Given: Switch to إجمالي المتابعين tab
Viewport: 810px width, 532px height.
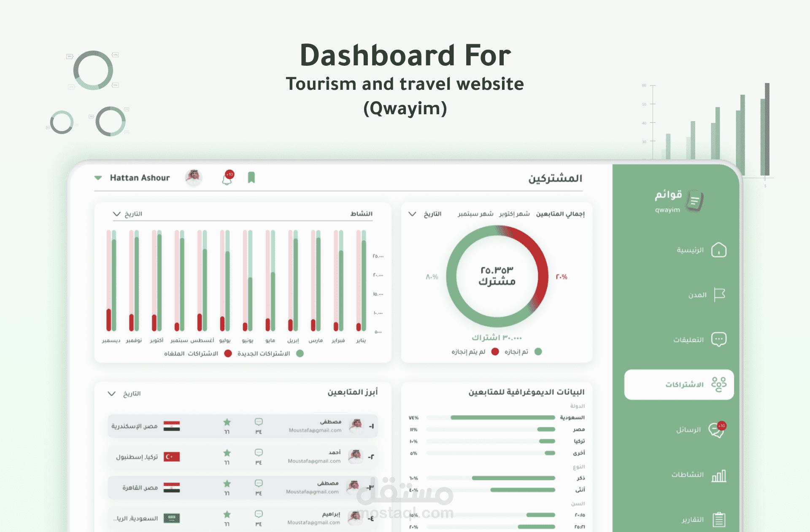Looking at the screenshot, I should (560, 214).
